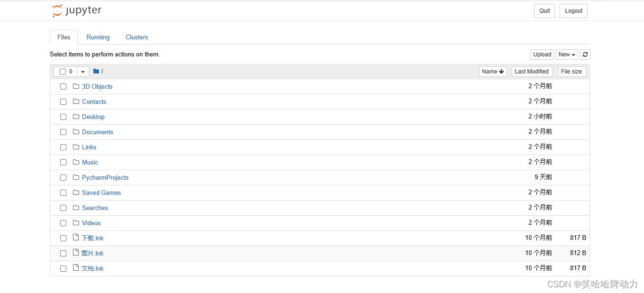This screenshot has height=293, width=644.
Task: Click the Jupyter logo
Action: [76, 10]
